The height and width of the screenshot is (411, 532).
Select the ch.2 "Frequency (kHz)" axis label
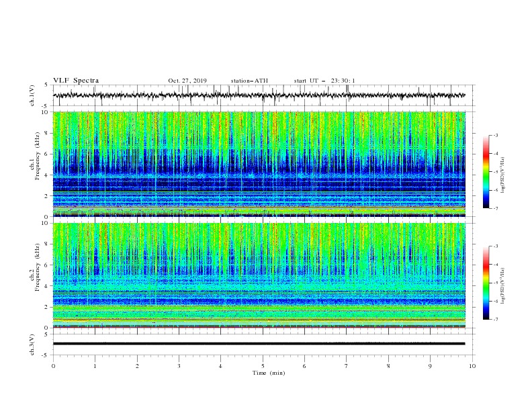pyautogui.click(x=38, y=267)
